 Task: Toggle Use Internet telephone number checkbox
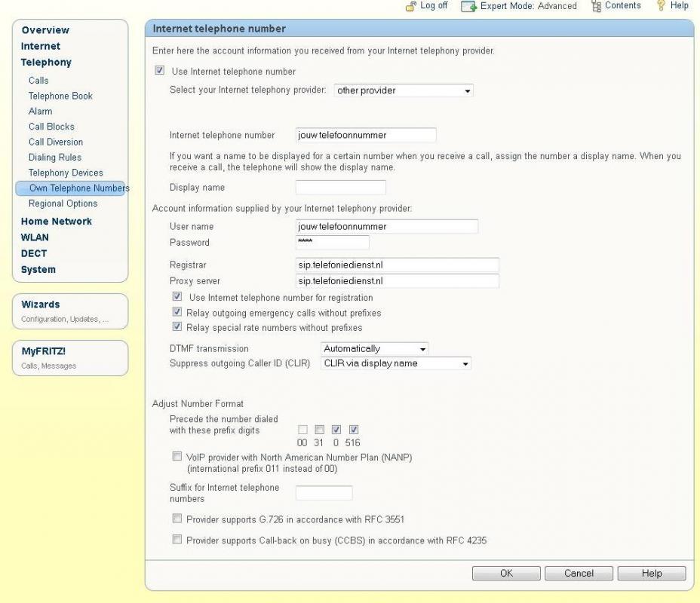pyautogui.click(x=159, y=70)
